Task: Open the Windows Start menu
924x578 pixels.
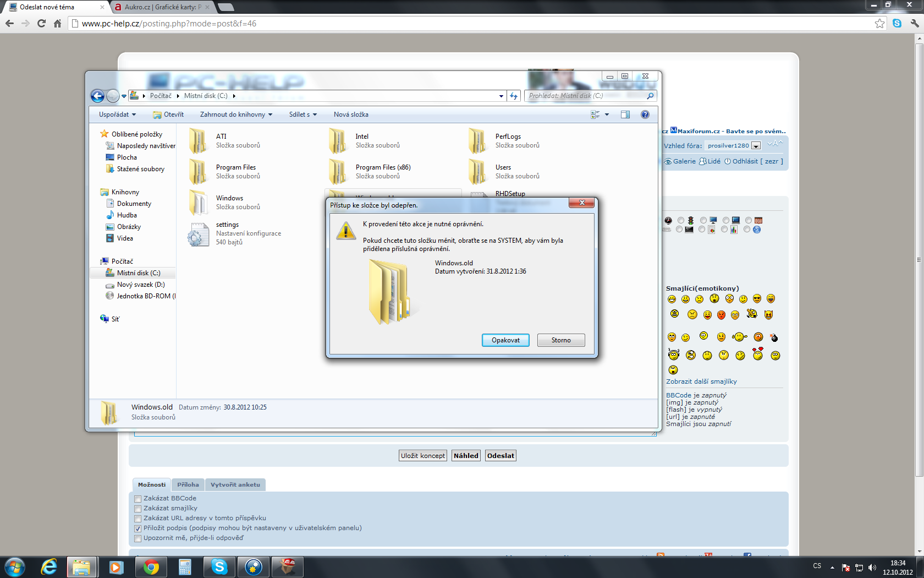Action: 15,567
